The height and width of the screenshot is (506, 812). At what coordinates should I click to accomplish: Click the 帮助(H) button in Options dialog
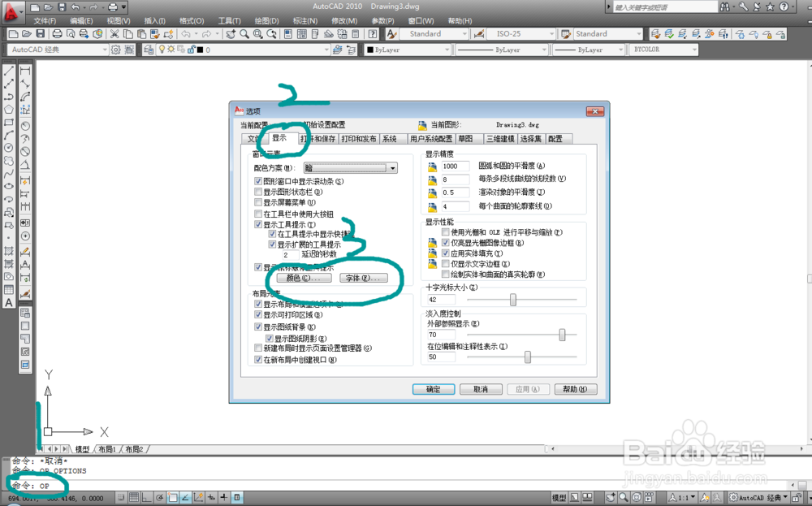(576, 389)
